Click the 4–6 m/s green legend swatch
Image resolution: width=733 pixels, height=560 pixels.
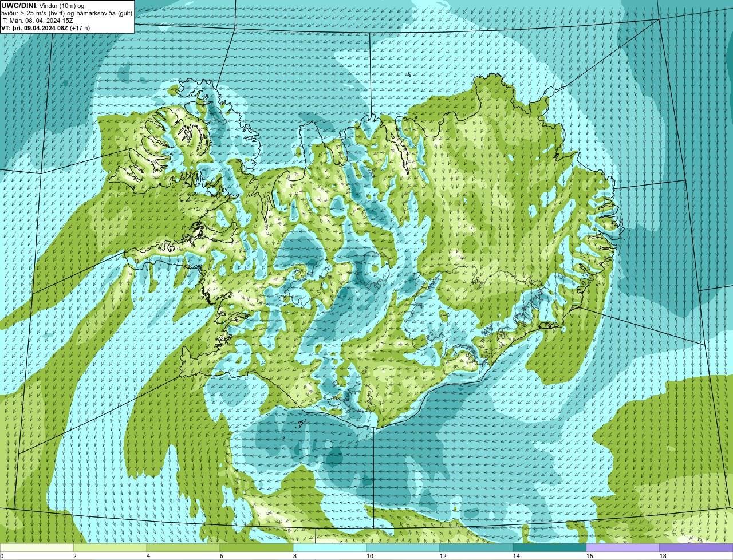coord(183,547)
